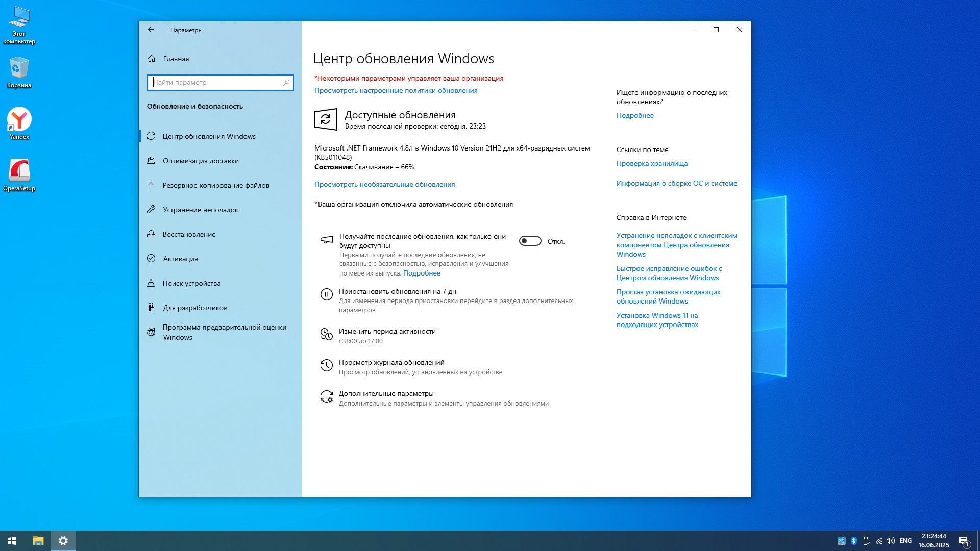Open the notification center in the system tray
This screenshot has height=551, width=980.
(964, 541)
